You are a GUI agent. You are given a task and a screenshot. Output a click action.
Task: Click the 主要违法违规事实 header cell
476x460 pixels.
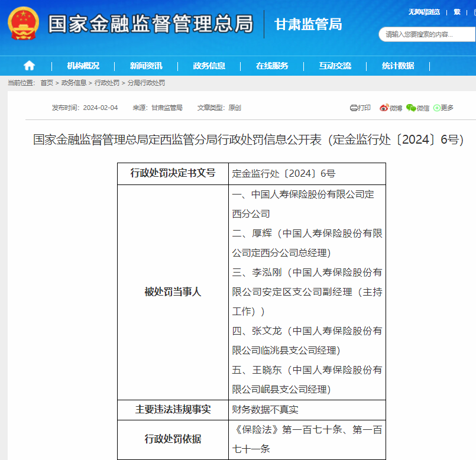click(173, 410)
